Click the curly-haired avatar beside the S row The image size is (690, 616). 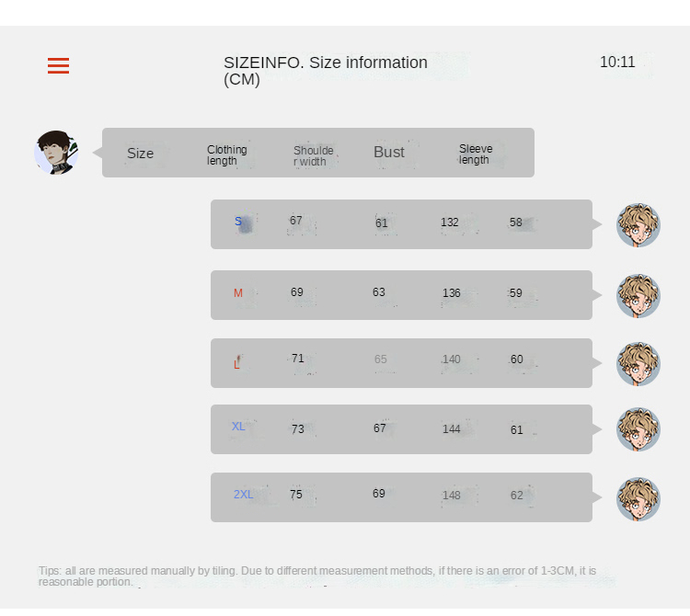pos(638,224)
